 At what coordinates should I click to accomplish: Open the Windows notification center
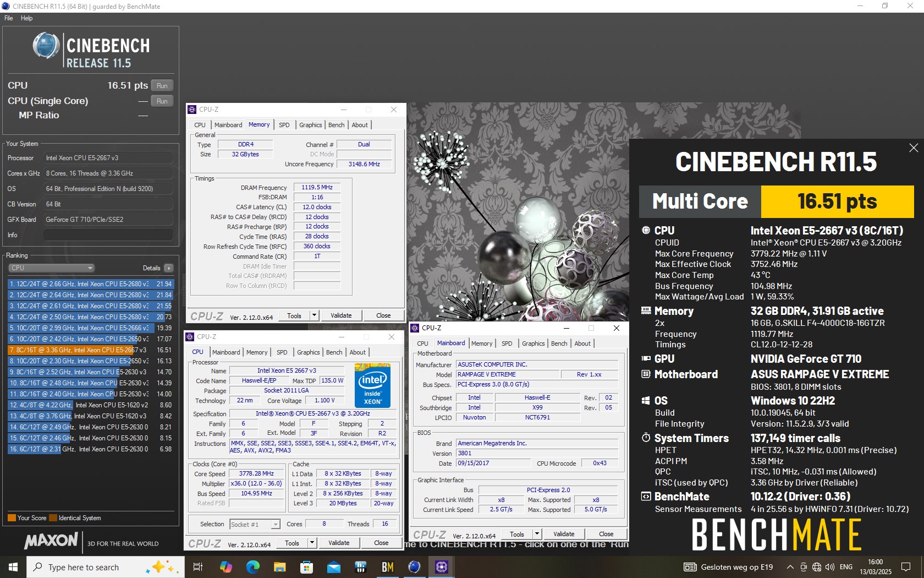click(x=906, y=566)
